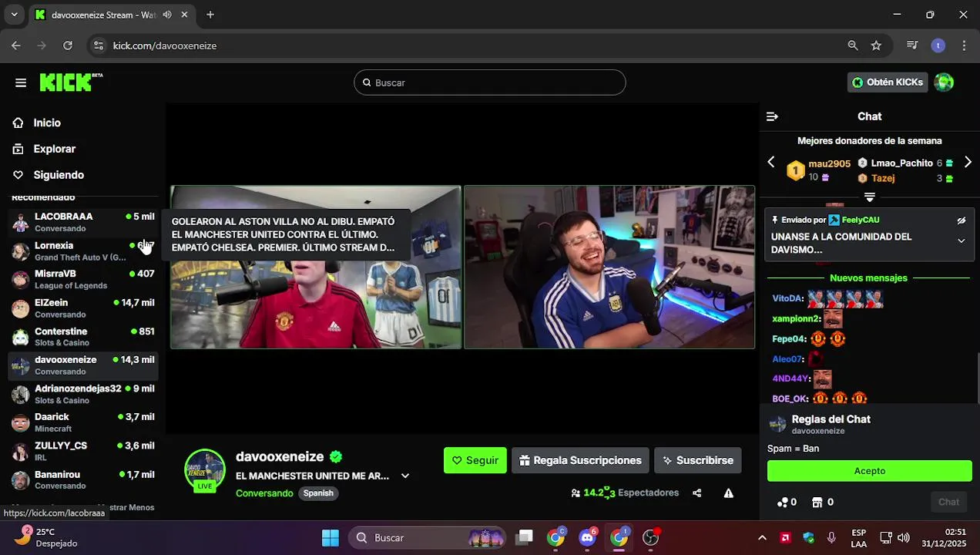Expand the stream title chevron
This screenshot has height=555, width=980.
(x=405, y=476)
